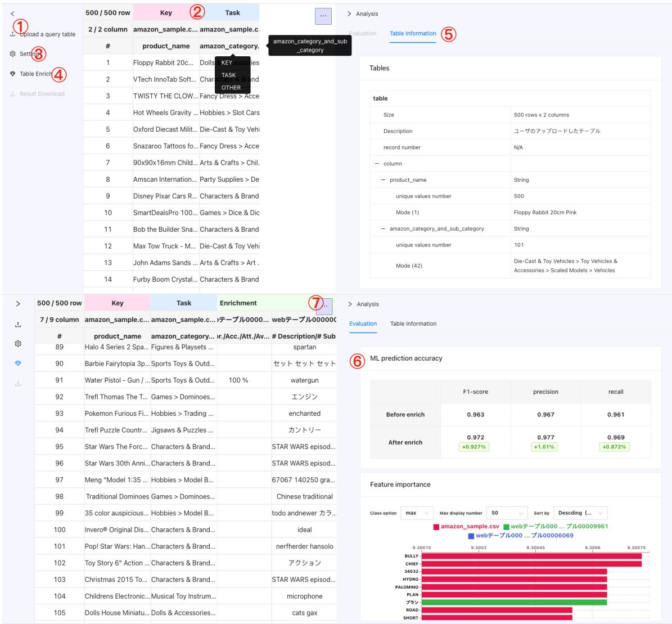Collapse the amazon_category_and_sub_category column details

point(383,228)
